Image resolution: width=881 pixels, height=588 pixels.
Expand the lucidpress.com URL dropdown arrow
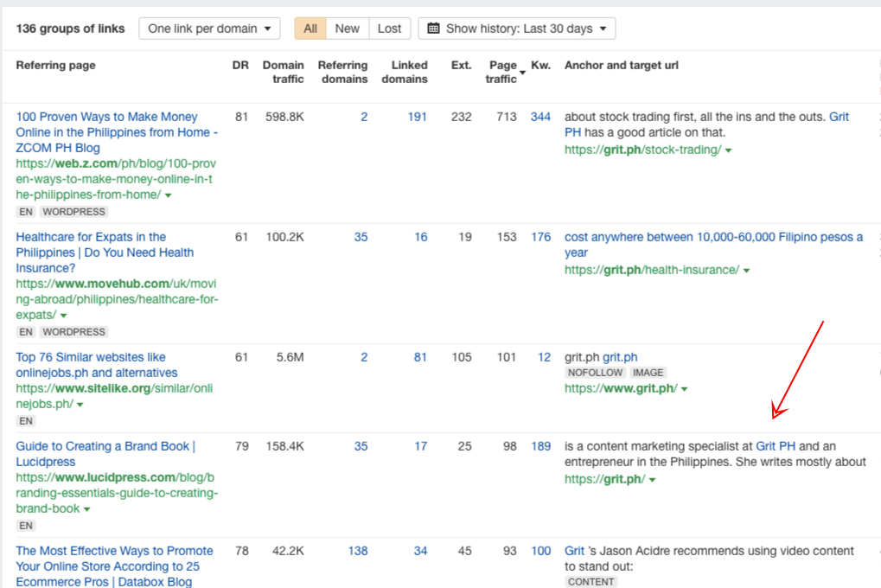[87, 509]
